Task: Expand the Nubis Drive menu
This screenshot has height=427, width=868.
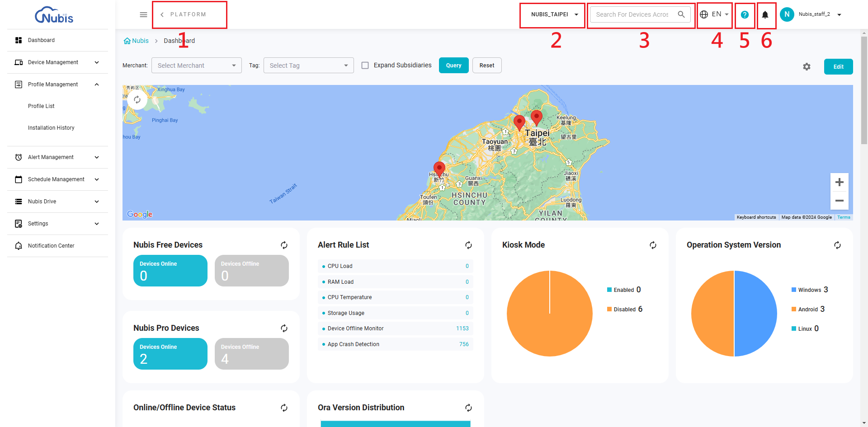Action: (x=58, y=202)
